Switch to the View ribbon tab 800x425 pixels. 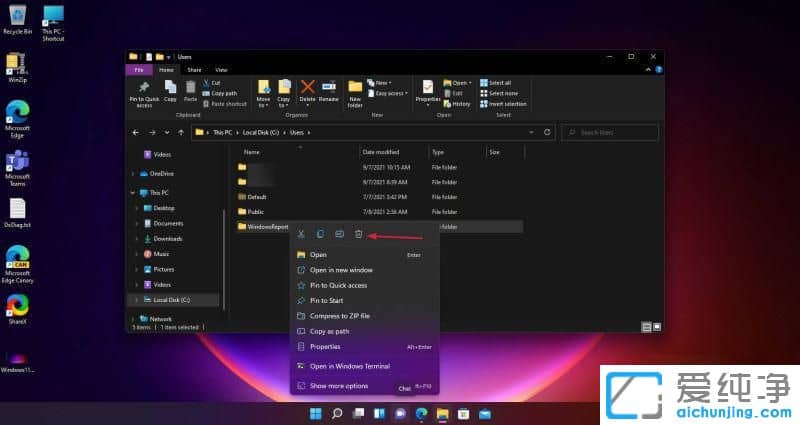pos(221,70)
